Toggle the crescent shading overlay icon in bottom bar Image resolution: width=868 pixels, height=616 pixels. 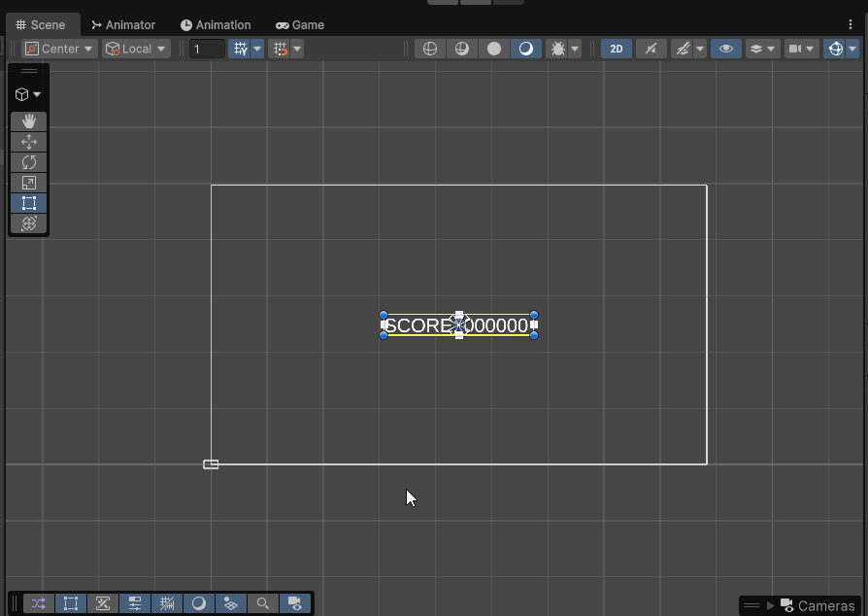pyautogui.click(x=199, y=603)
